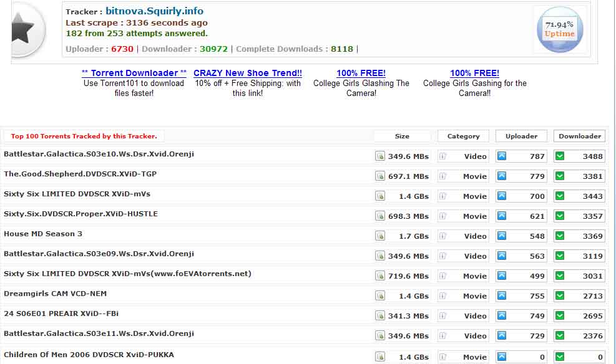Click the Uploader : 6730 statistic
The width and height of the screenshot is (616, 364).
click(99, 49)
